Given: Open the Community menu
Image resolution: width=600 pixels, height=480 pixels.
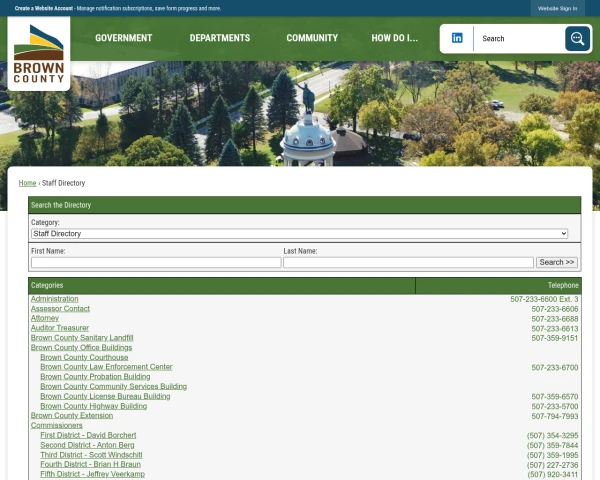Looking at the screenshot, I should pos(312,39).
